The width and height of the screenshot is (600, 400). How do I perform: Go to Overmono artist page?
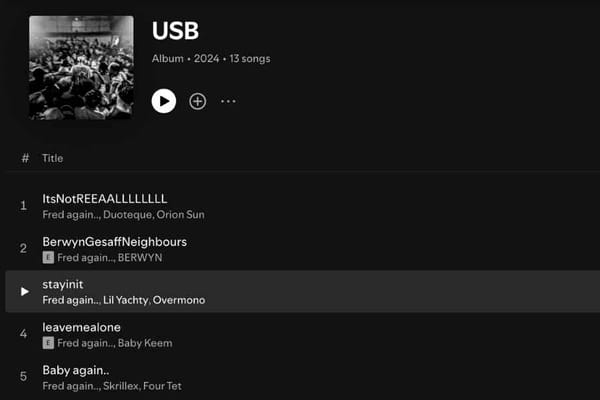(x=179, y=300)
